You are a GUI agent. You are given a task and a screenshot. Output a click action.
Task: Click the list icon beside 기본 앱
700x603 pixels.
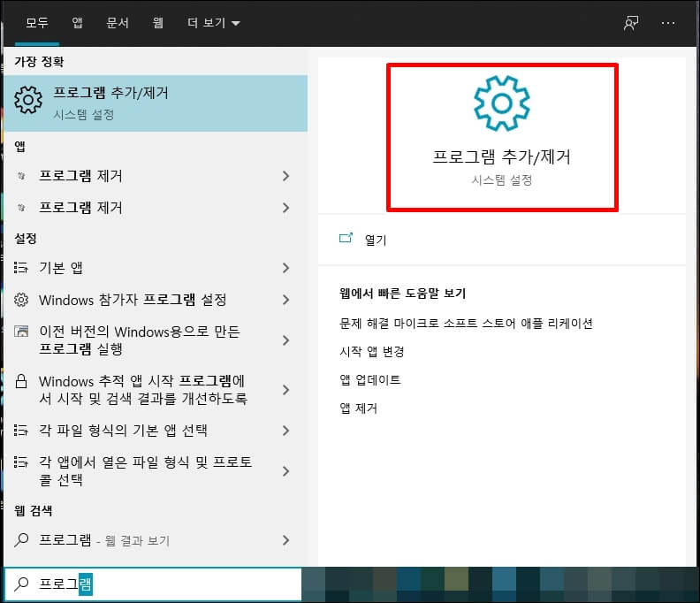21,268
